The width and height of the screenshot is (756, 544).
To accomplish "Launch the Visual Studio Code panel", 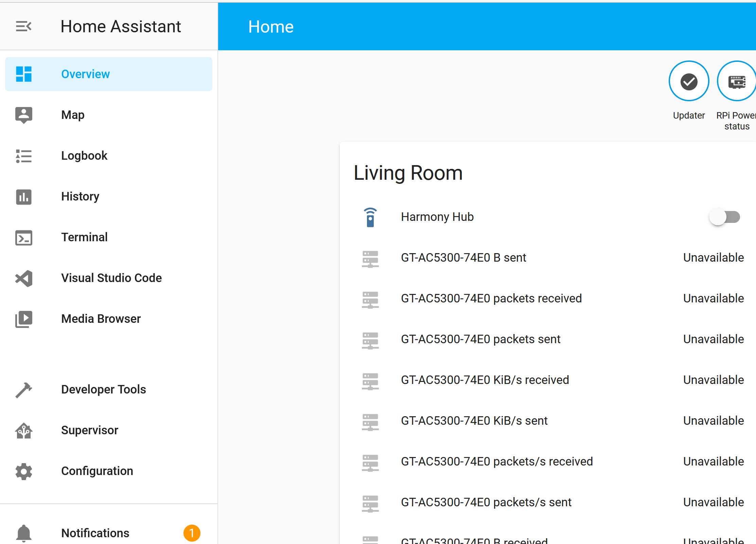I will (109, 278).
